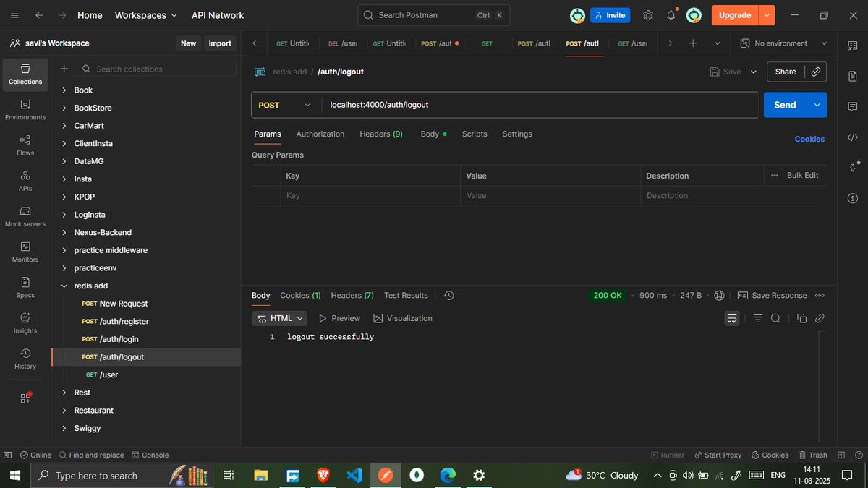Click the Send button

click(785, 105)
